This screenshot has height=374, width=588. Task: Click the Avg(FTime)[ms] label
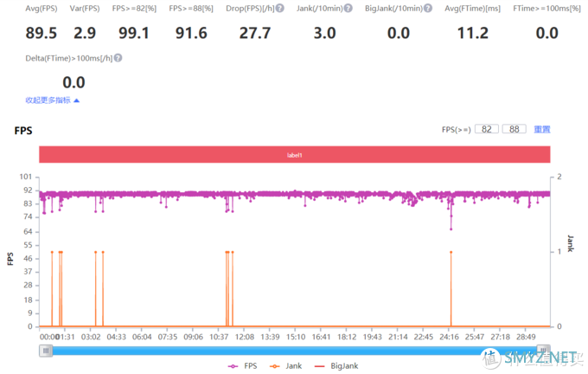[x=472, y=9]
